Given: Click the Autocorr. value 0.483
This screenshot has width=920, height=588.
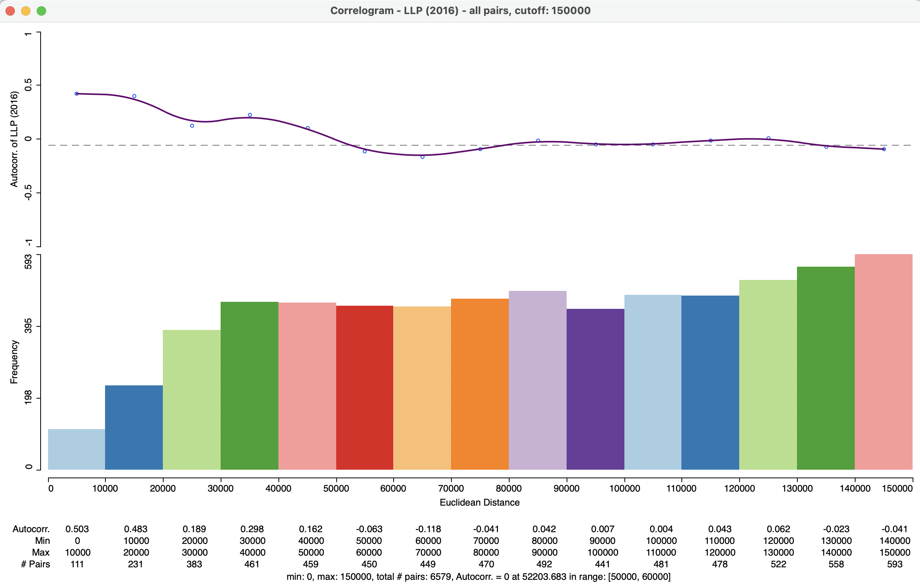Looking at the screenshot, I should pos(136,529).
